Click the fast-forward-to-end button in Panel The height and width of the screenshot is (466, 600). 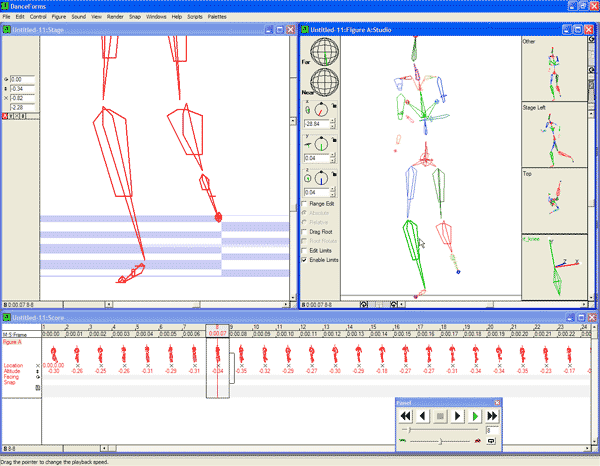click(x=493, y=415)
